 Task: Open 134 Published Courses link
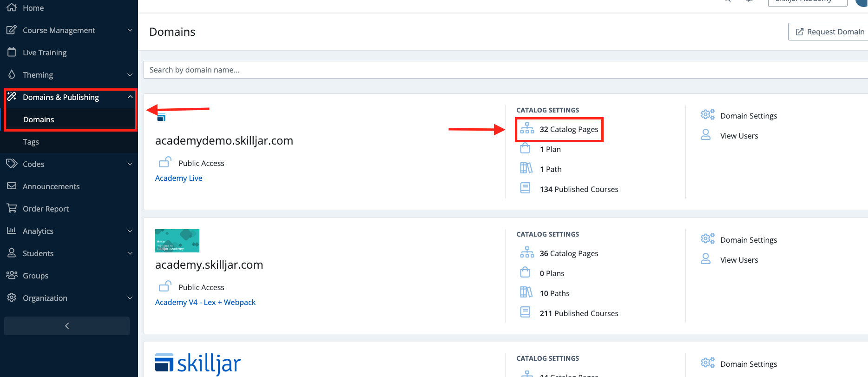click(x=579, y=189)
